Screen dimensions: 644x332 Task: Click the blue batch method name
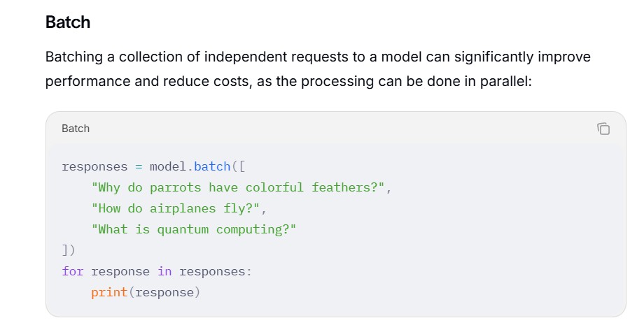[212, 166]
